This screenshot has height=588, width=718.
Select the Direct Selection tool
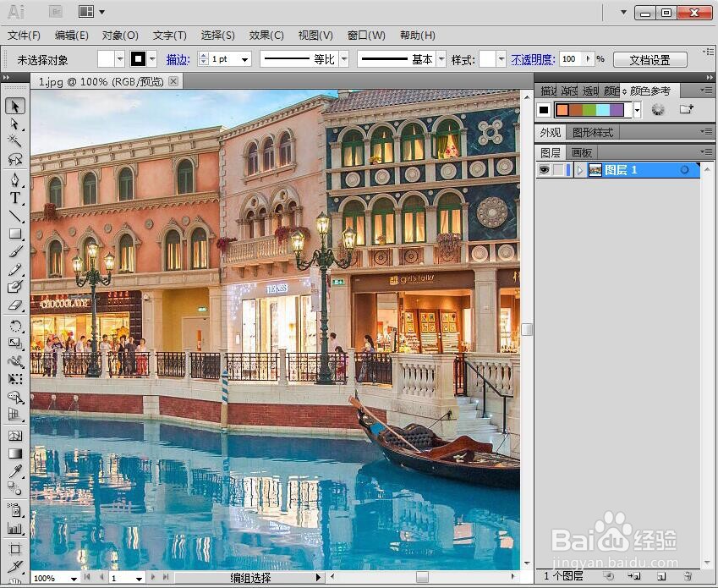pyautogui.click(x=15, y=124)
